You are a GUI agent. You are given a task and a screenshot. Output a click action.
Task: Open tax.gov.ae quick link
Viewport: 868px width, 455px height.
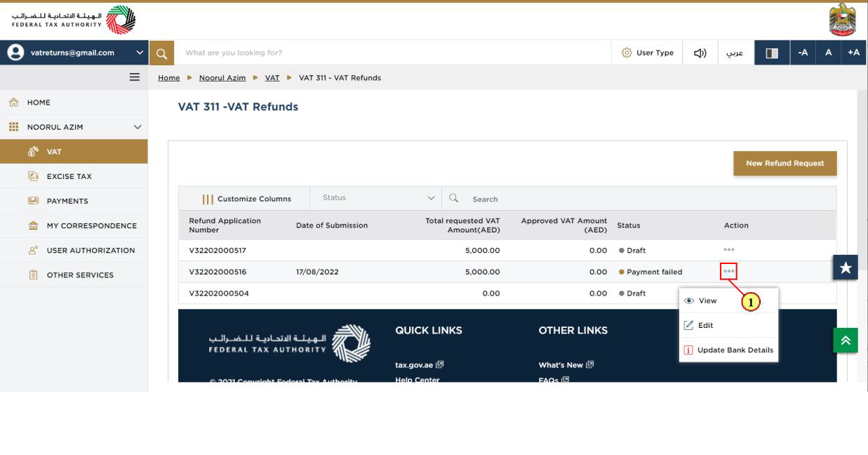(x=420, y=365)
